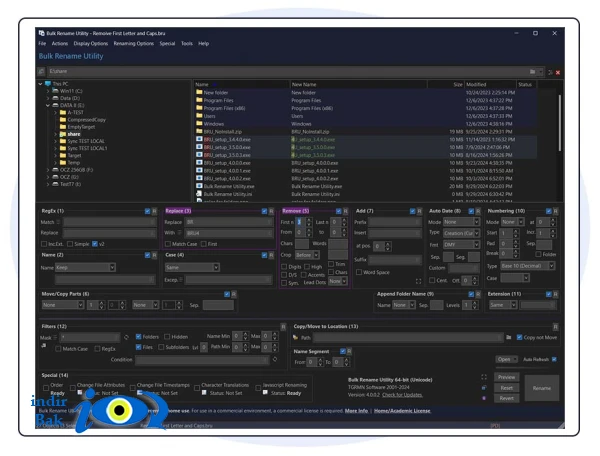Select the share folder in the tree

pos(73,134)
